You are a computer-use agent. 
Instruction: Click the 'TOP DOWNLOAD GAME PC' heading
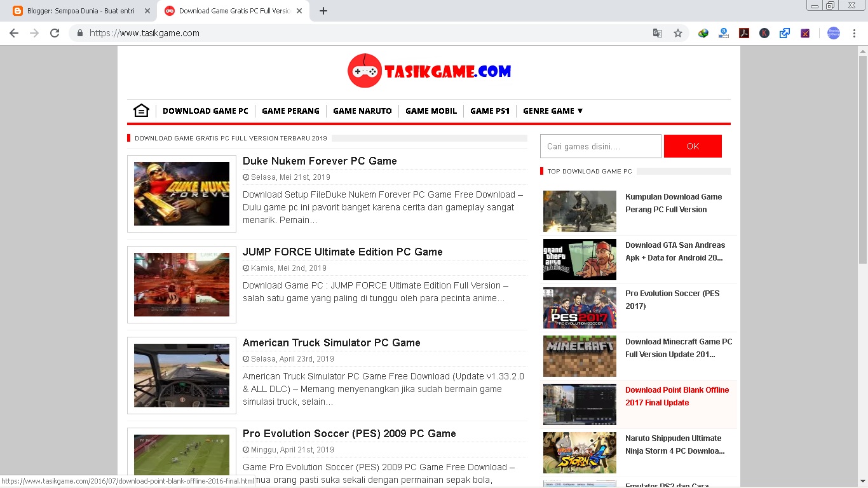[590, 172]
